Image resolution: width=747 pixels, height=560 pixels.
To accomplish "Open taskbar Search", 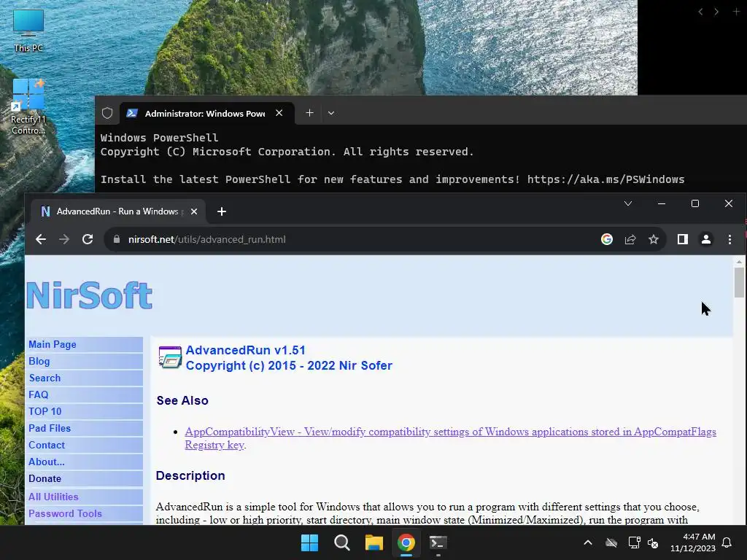I will tap(342, 542).
